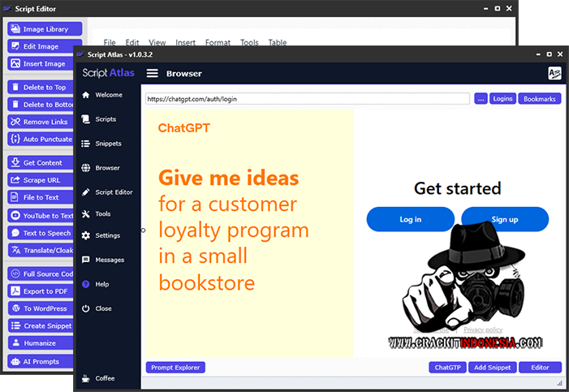The image size is (569, 392).
Task: Open the Browser globe icon
Action: click(86, 168)
